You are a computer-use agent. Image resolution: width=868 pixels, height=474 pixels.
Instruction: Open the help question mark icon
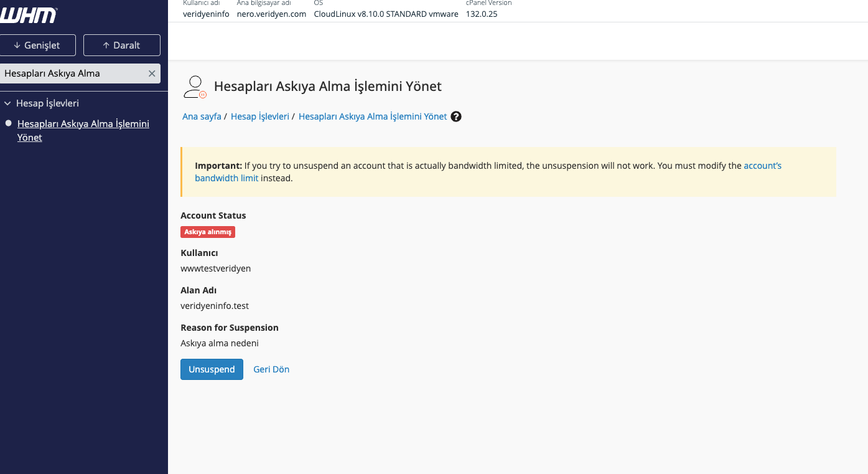pos(456,116)
